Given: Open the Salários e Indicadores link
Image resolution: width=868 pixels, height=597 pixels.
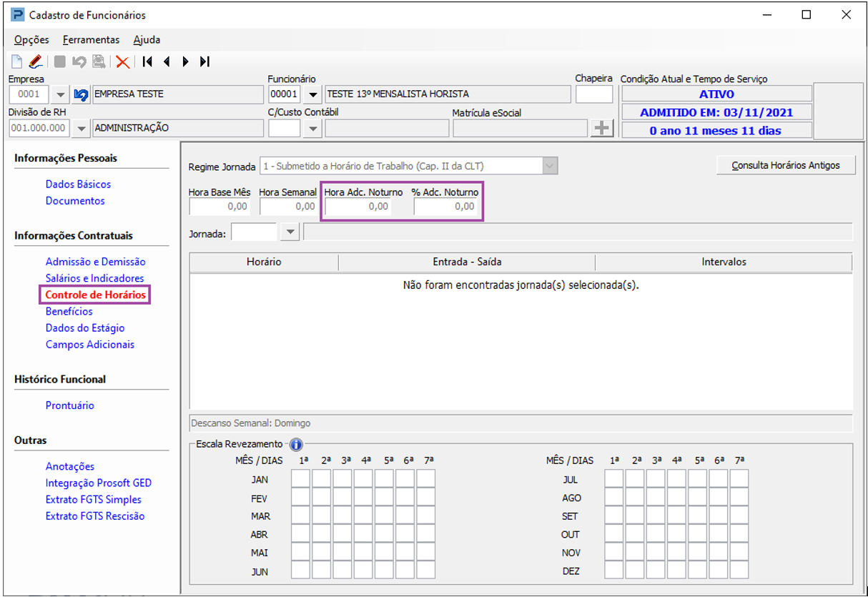Looking at the screenshot, I should click(94, 278).
